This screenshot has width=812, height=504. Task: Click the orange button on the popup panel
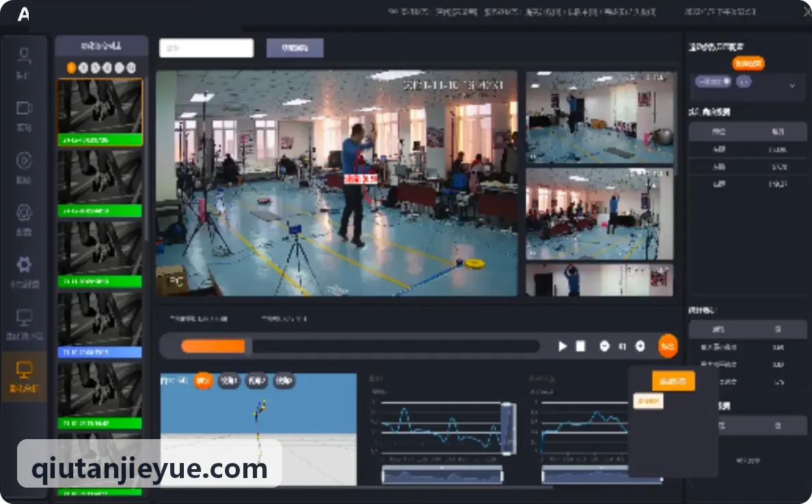click(x=673, y=381)
